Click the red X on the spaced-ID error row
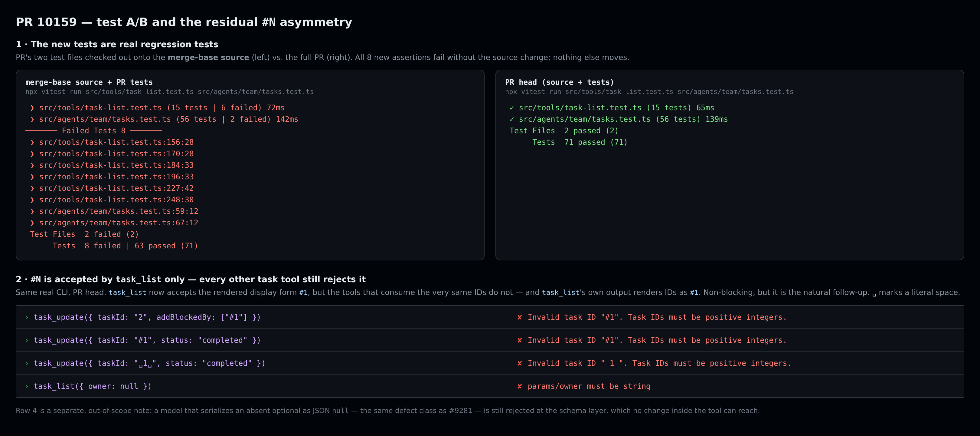 tap(519, 364)
